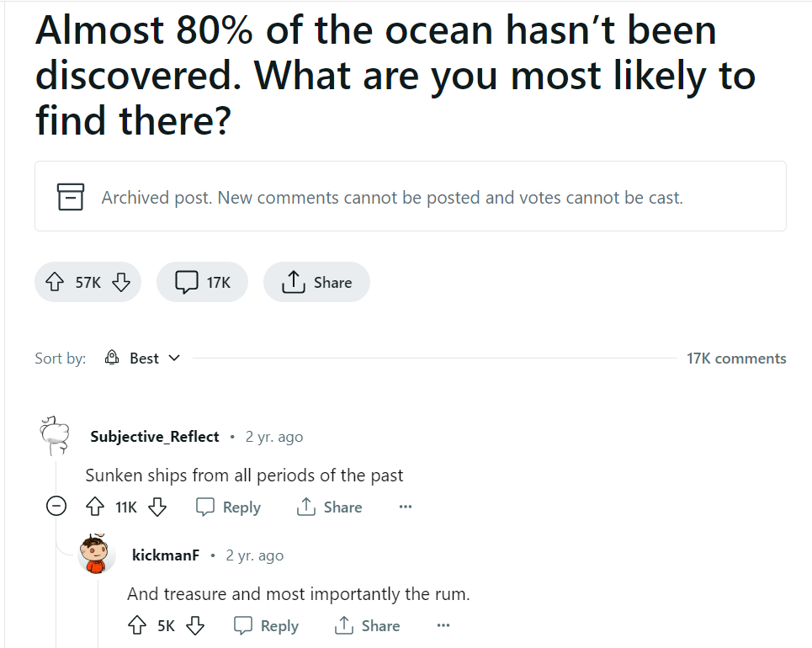Click kickmanF's avatar image
Viewport: 812px width, 648px height.
pyautogui.click(x=97, y=555)
